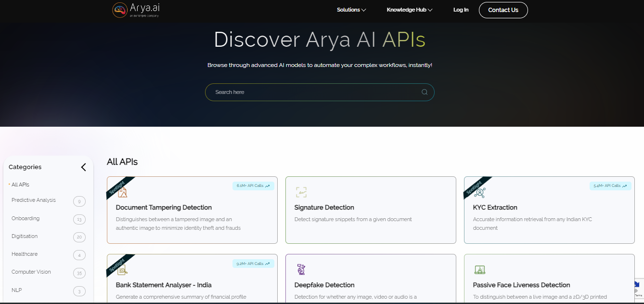This screenshot has width=644, height=304.
Task: Click the NLP count badge 3
Action: tap(79, 291)
